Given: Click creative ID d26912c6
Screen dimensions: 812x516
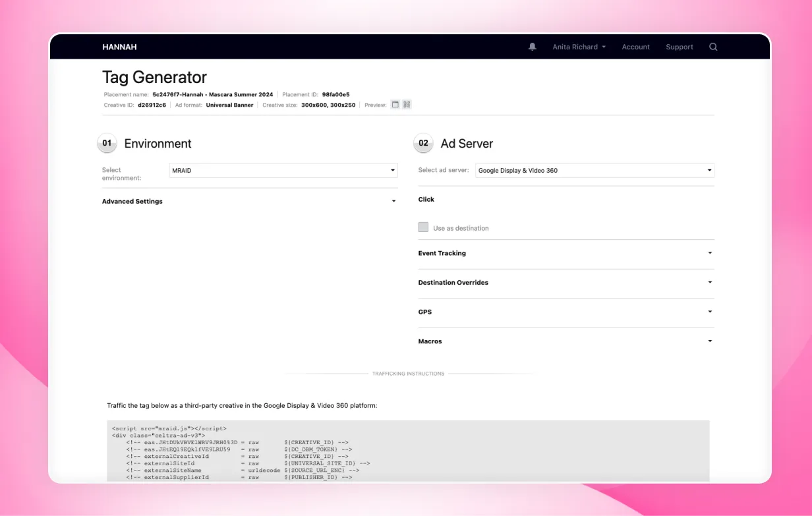Looking at the screenshot, I should [x=152, y=105].
